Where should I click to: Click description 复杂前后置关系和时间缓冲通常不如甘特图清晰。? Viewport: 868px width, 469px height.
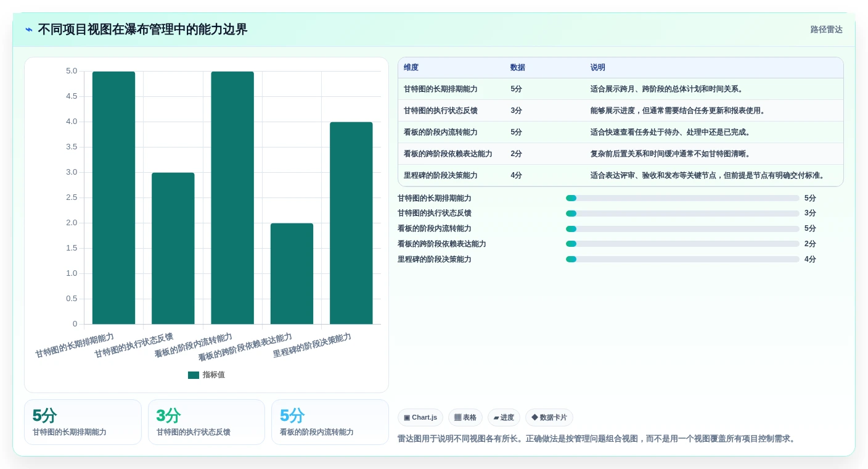671,154
